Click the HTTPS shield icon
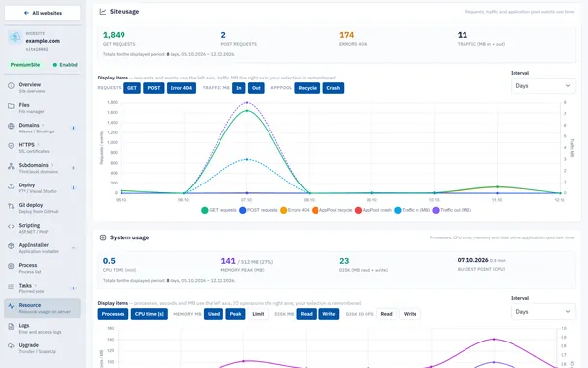Screen dimensions: 588x368 [x=11, y=146]
